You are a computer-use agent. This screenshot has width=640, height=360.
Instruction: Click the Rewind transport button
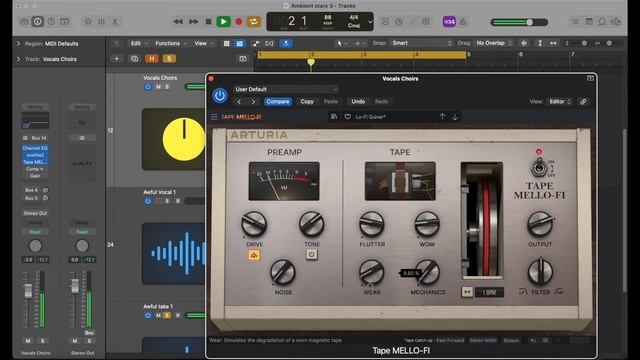tap(178, 22)
